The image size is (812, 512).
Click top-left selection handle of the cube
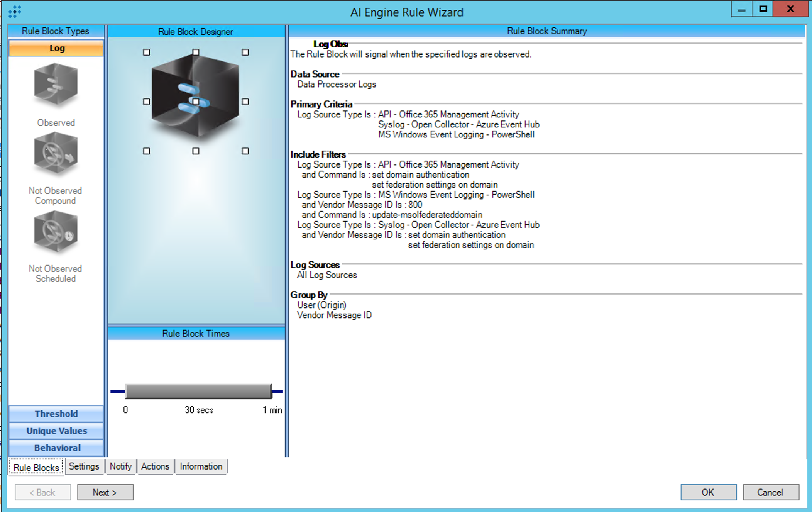146,52
